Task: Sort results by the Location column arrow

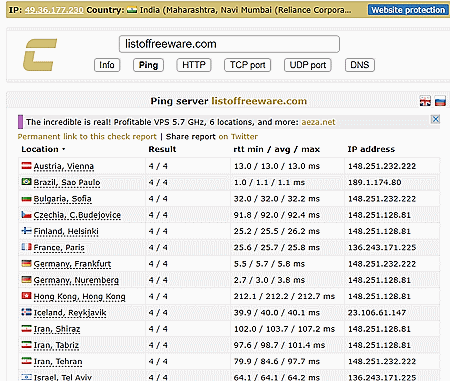Action: (63, 149)
